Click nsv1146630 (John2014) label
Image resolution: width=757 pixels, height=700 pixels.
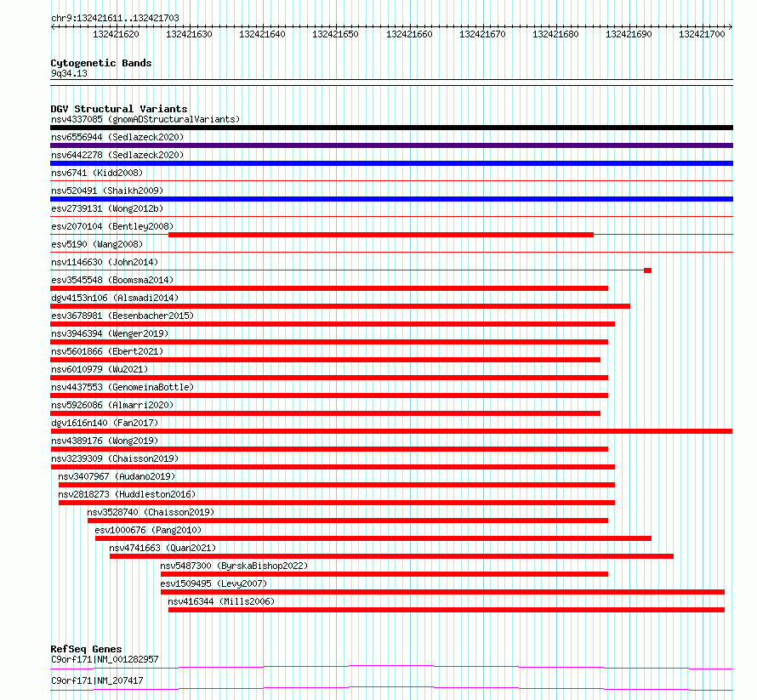click(x=105, y=262)
